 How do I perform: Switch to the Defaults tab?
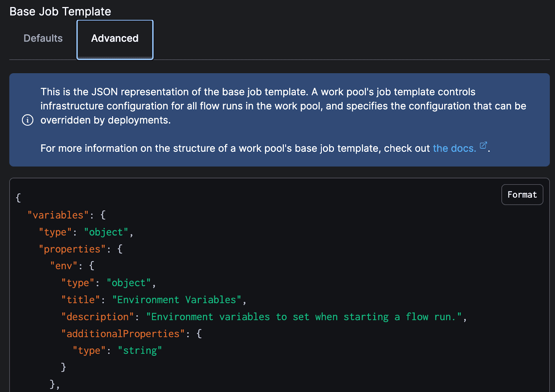coord(43,38)
